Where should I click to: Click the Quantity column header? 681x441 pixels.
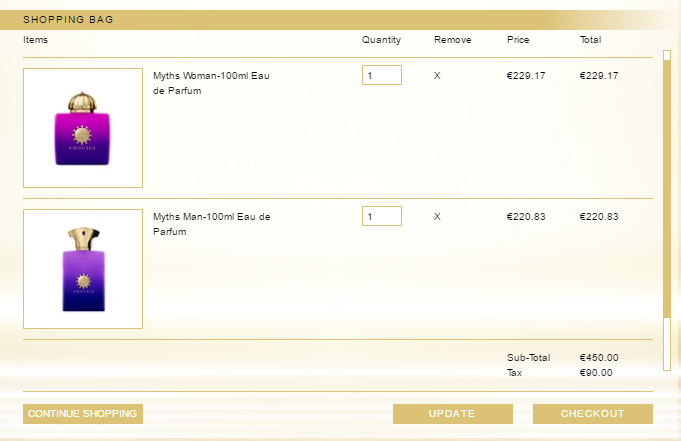pyautogui.click(x=381, y=40)
